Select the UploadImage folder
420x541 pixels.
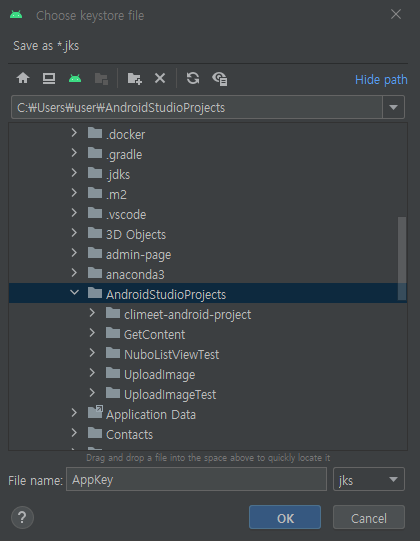(x=159, y=374)
